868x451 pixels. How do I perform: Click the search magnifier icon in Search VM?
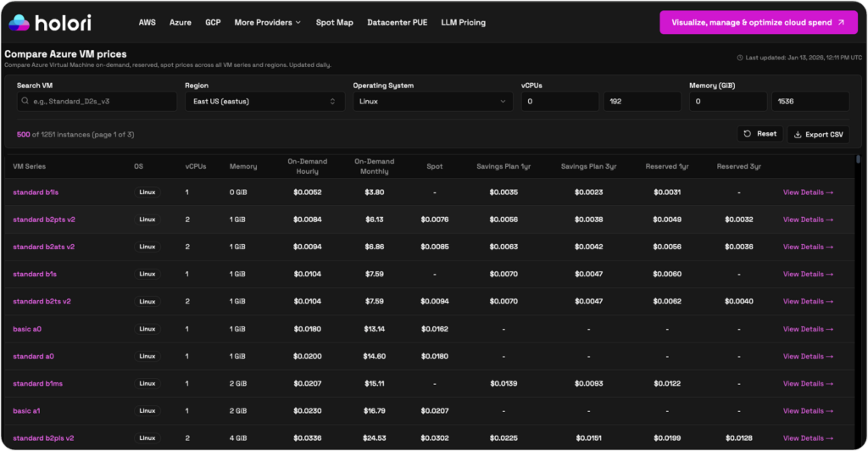pos(25,101)
